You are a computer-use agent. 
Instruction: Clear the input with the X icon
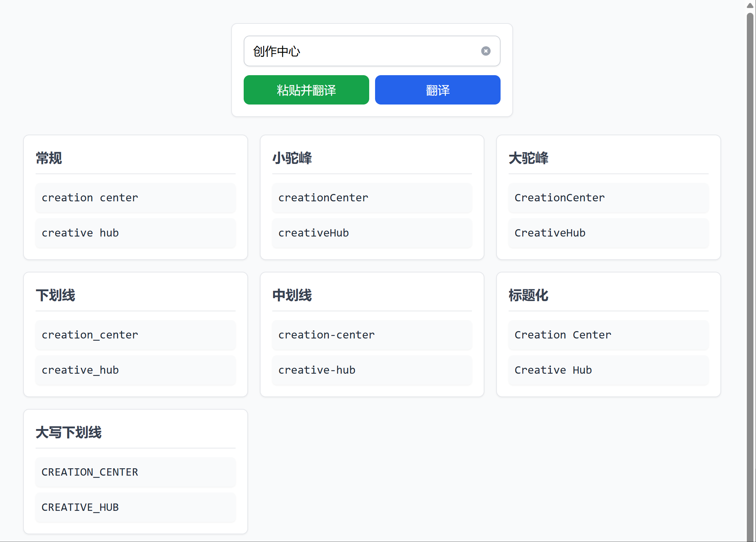click(x=486, y=51)
